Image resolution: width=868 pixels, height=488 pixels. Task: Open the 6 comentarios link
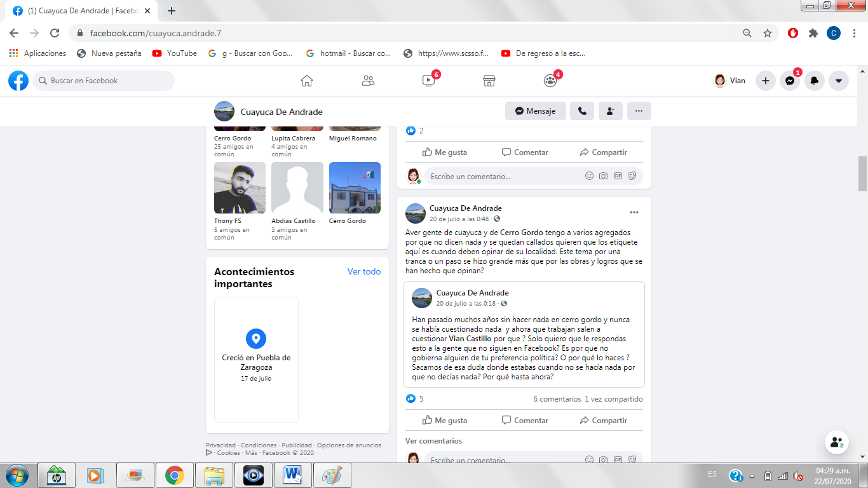(x=557, y=399)
